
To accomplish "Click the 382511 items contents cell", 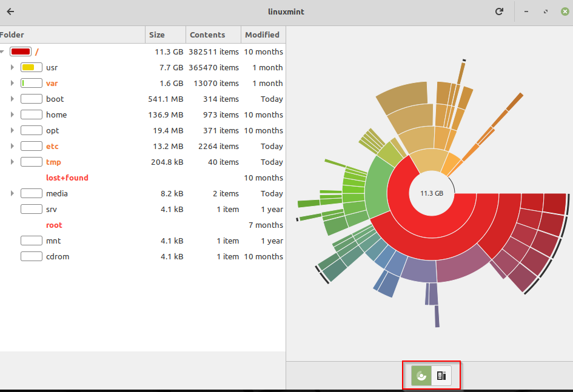I will pyautogui.click(x=213, y=52).
